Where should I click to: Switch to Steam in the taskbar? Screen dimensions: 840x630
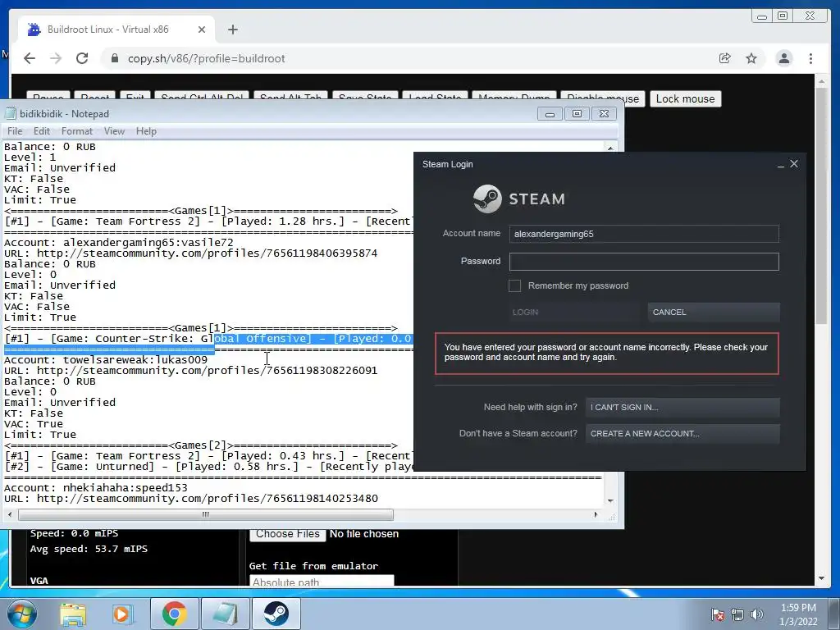point(276,614)
